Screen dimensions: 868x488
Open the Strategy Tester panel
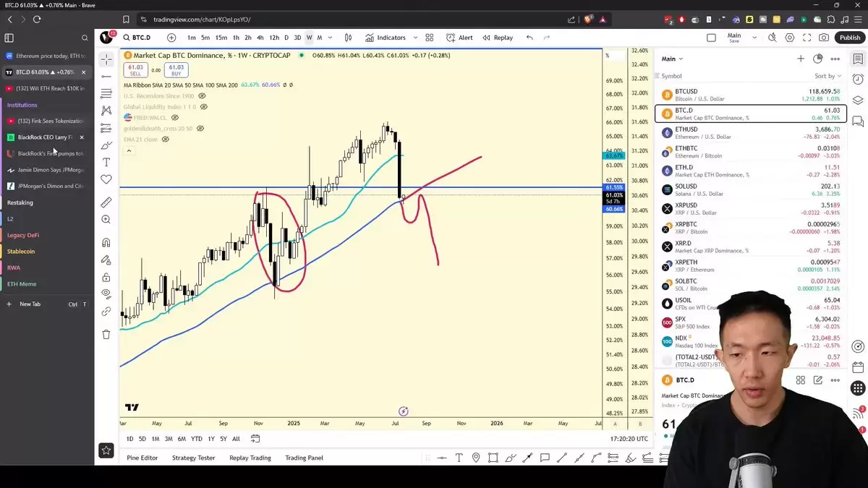click(193, 458)
